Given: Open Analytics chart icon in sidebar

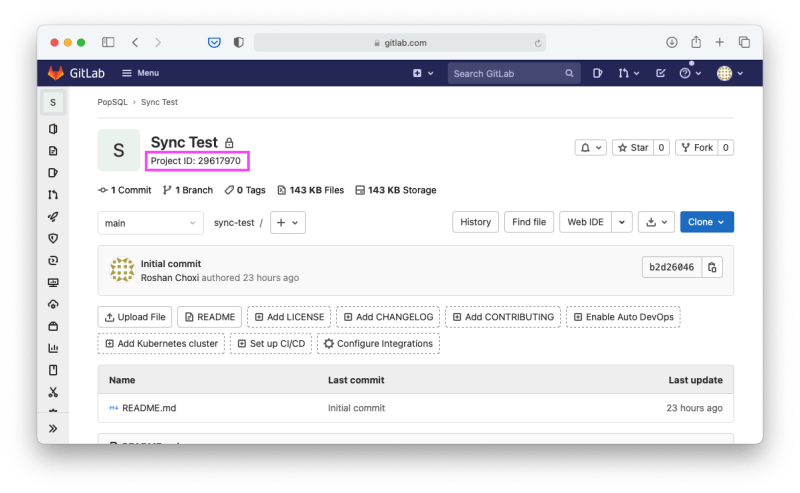Looking at the screenshot, I should coord(53,348).
